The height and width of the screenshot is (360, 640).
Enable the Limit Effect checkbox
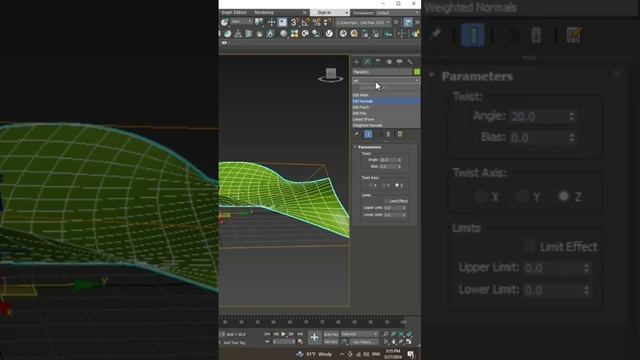click(x=386, y=201)
